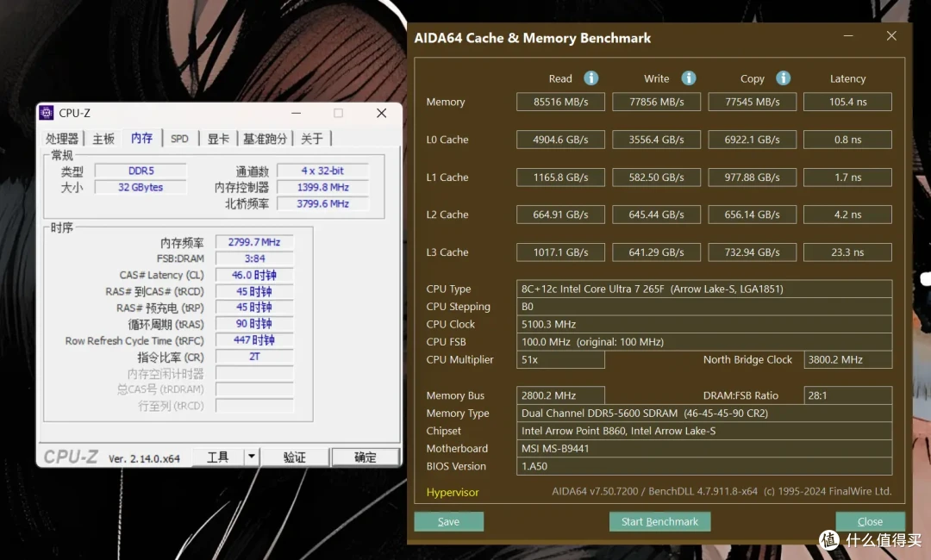The image size is (931, 560).
Task: Click the CPU Type field Intel Core Ultra 7 265F
Action: (704, 289)
